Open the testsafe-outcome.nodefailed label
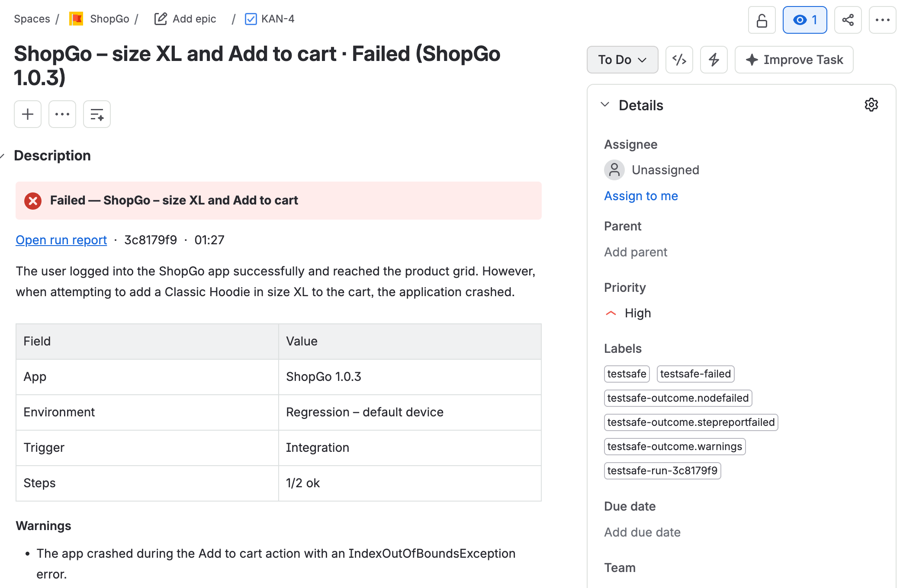 (678, 398)
